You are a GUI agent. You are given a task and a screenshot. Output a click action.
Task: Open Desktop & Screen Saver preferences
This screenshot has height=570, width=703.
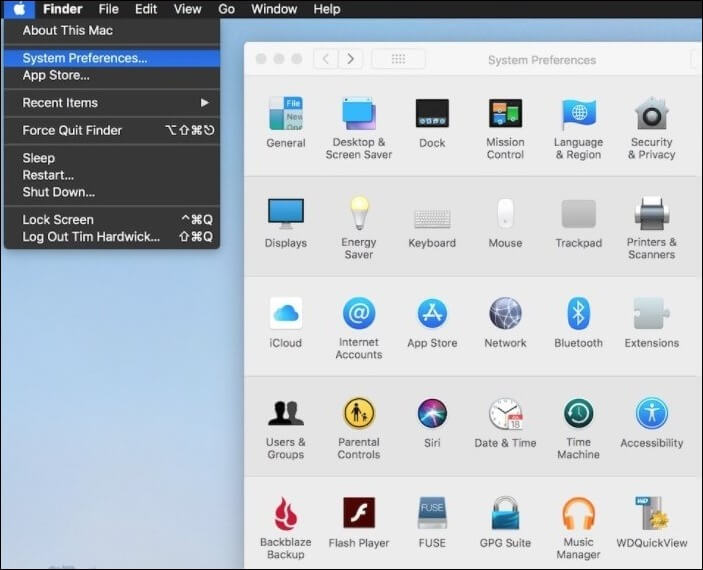359,128
